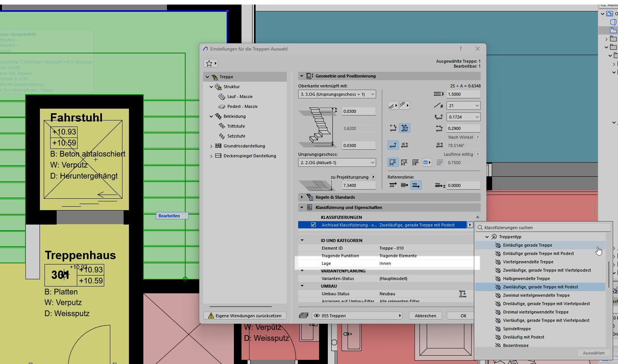The height and width of the screenshot is (364, 618).
Task: Open the favorites star button
Action: (x=211, y=63)
